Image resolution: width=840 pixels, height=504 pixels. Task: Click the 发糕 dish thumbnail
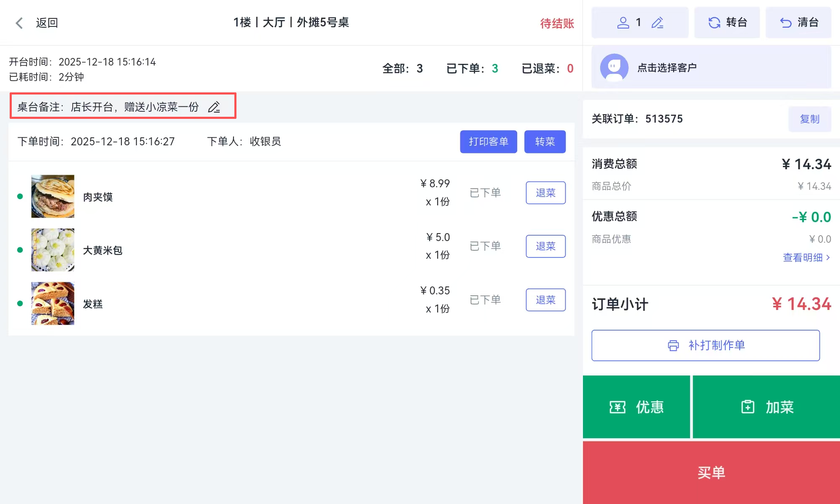[x=53, y=303]
